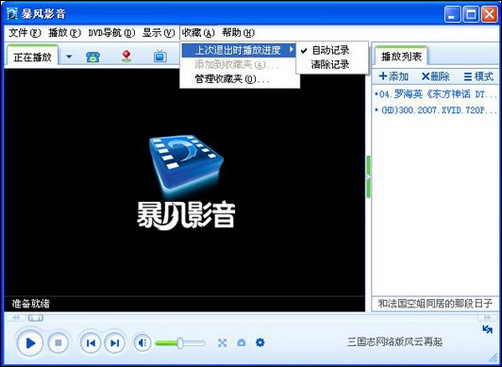502x367 pixels.
Task: Toggle the 自动记录 checked option
Action: point(330,50)
